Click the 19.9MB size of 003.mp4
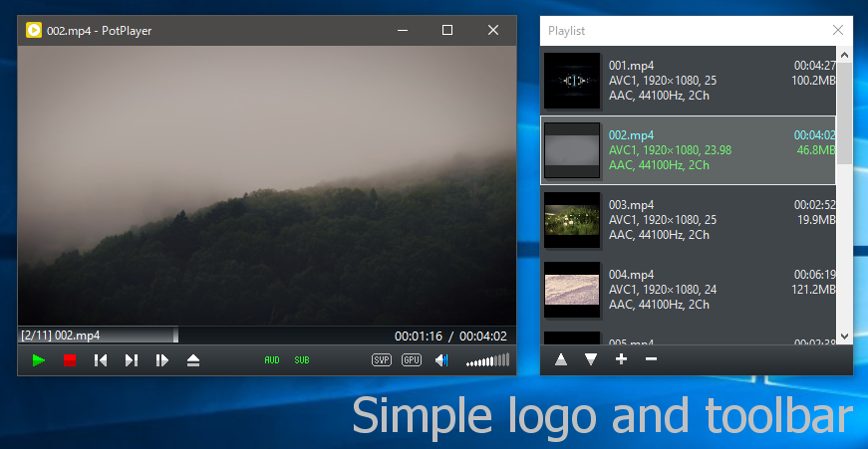 coord(816,220)
